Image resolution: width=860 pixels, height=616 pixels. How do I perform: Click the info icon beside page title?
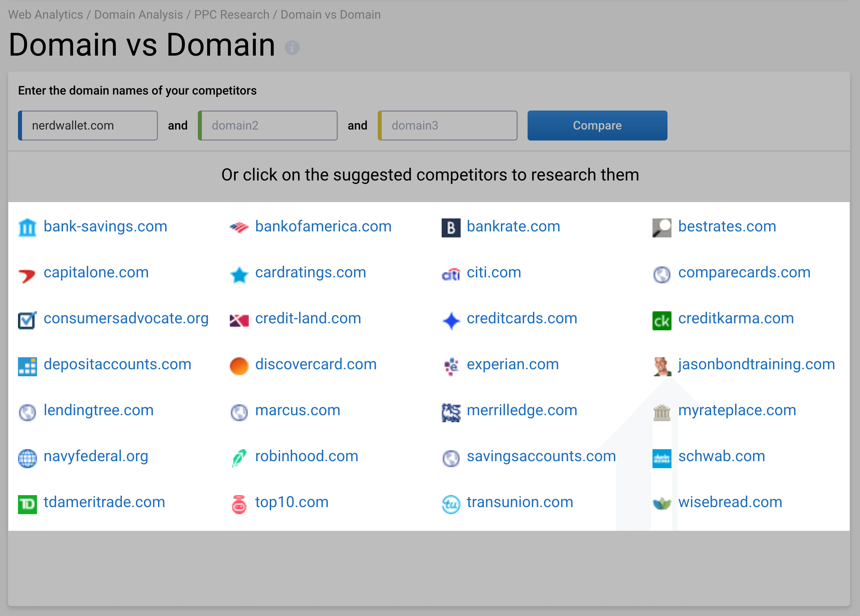tap(292, 47)
